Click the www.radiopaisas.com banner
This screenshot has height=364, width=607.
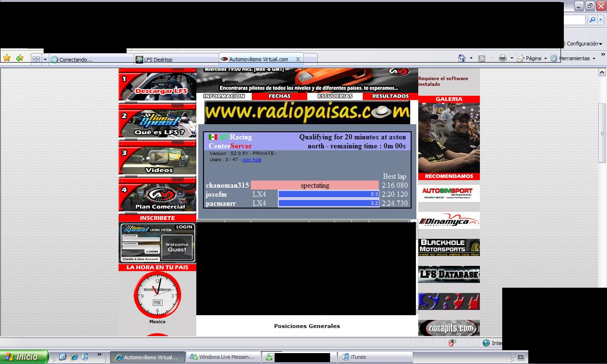coord(307,112)
